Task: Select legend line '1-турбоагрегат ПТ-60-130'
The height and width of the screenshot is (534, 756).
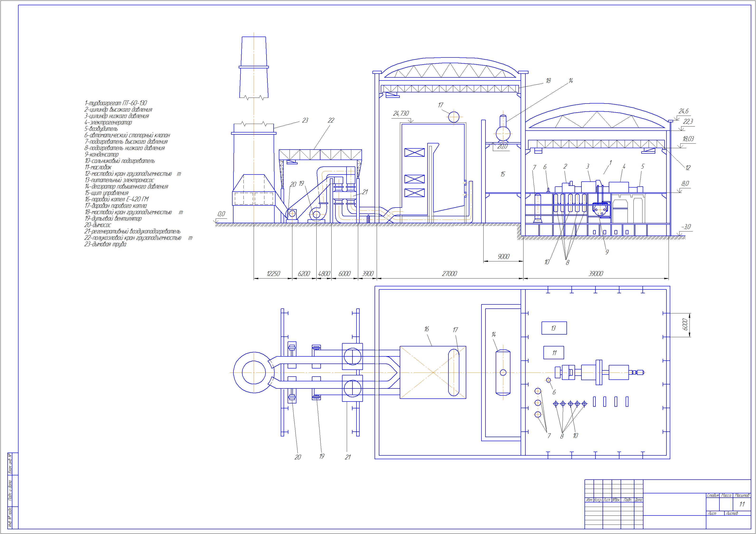Action: tap(116, 103)
